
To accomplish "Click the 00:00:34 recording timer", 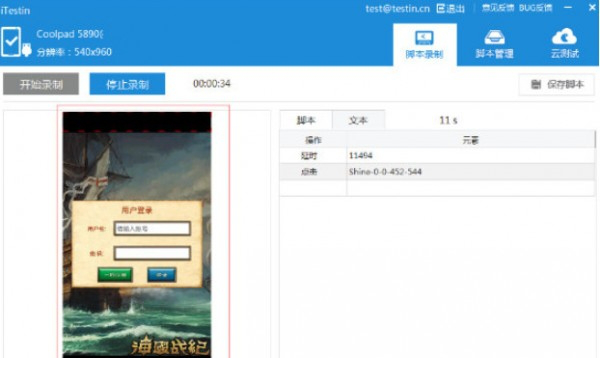I will click(212, 83).
